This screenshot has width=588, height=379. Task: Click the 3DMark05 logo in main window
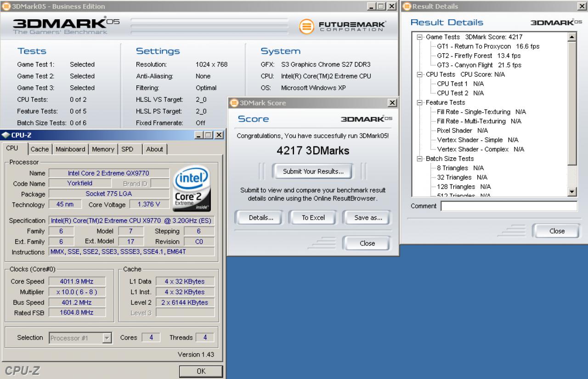66,26
